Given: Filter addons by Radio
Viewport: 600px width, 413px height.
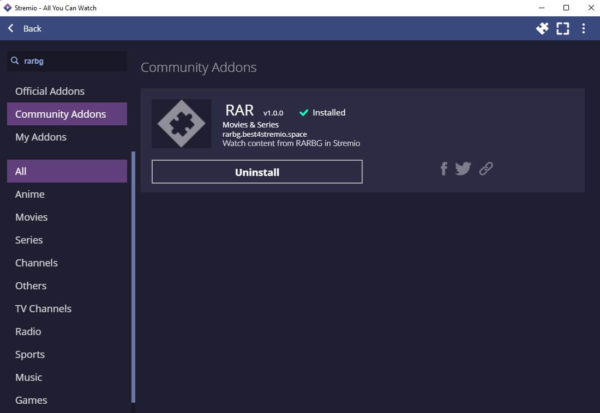Looking at the screenshot, I should point(67,331).
